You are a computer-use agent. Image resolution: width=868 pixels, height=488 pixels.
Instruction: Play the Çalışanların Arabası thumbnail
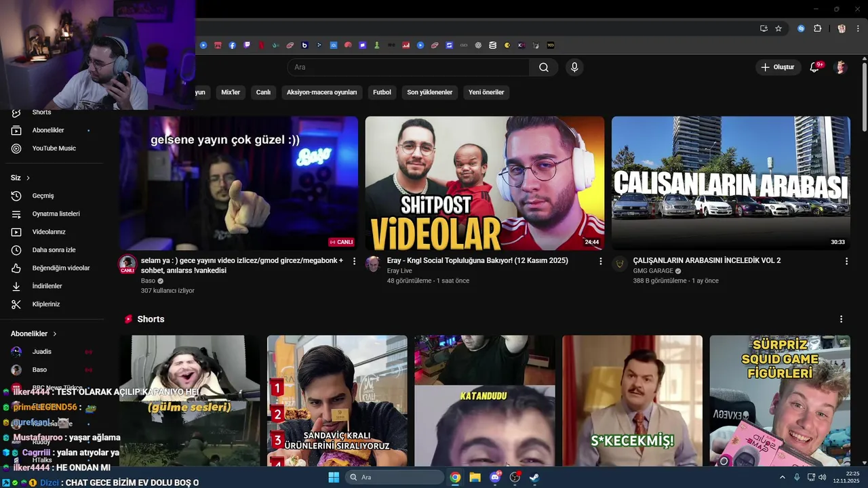731,183
